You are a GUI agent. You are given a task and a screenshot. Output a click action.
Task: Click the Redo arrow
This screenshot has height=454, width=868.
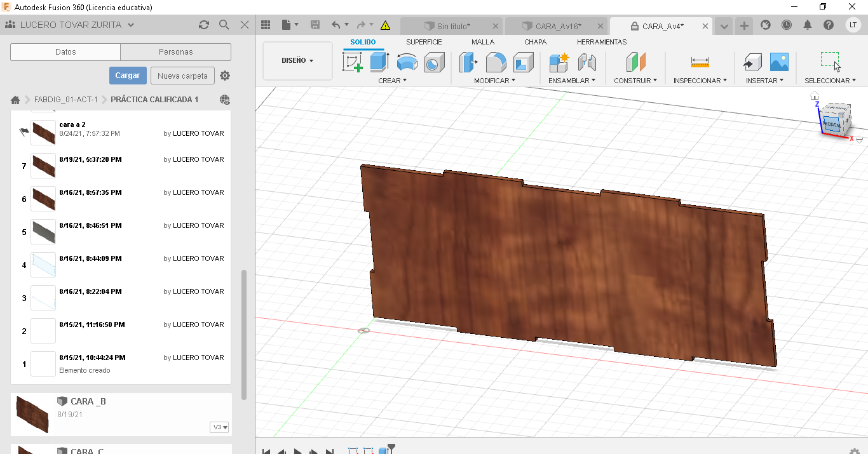pos(361,25)
